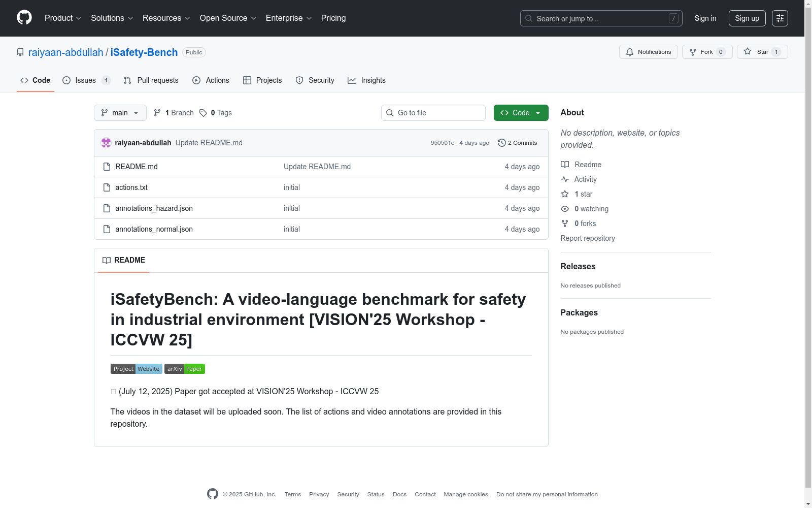Go to Pull requests tab
This screenshot has height=508, width=812.
pyautogui.click(x=151, y=80)
